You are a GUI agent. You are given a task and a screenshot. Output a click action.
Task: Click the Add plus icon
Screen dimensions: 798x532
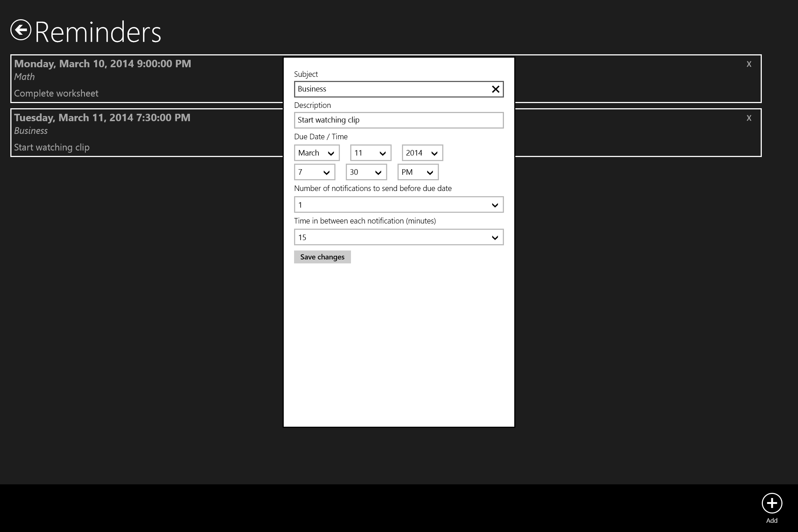(x=772, y=503)
